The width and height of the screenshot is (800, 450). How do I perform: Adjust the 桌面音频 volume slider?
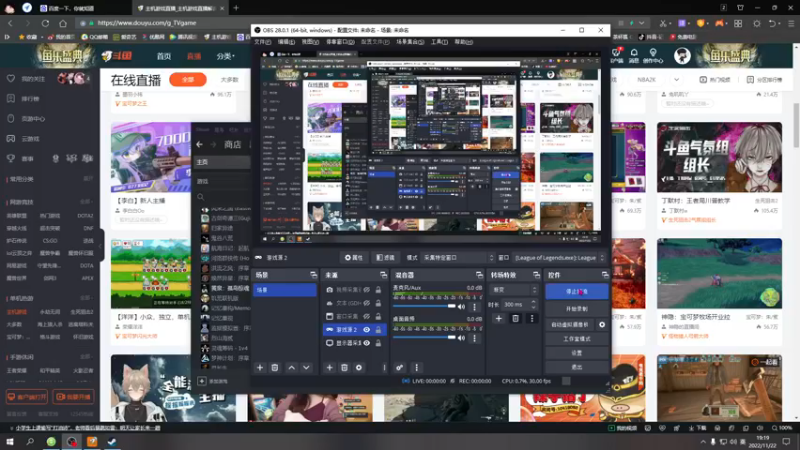424,337
